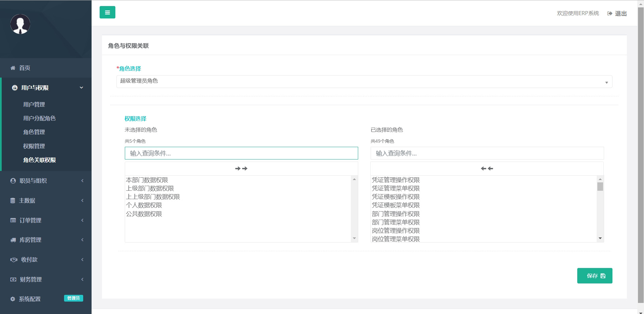Select 凭证管理操作权限 in the selected list
This screenshot has width=644, height=314.
pyautogui.click(x=396, y=180)
